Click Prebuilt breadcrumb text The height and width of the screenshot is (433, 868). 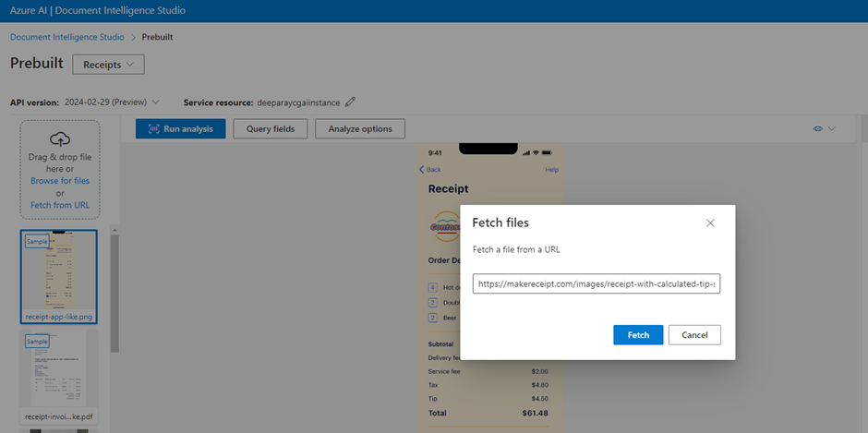[157, 37]
